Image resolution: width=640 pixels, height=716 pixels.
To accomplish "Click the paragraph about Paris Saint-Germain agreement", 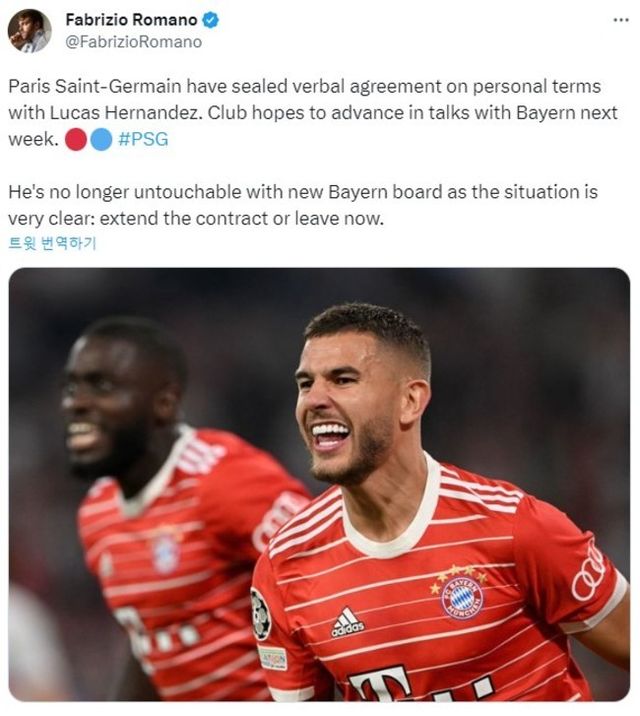I will (313, 113).
